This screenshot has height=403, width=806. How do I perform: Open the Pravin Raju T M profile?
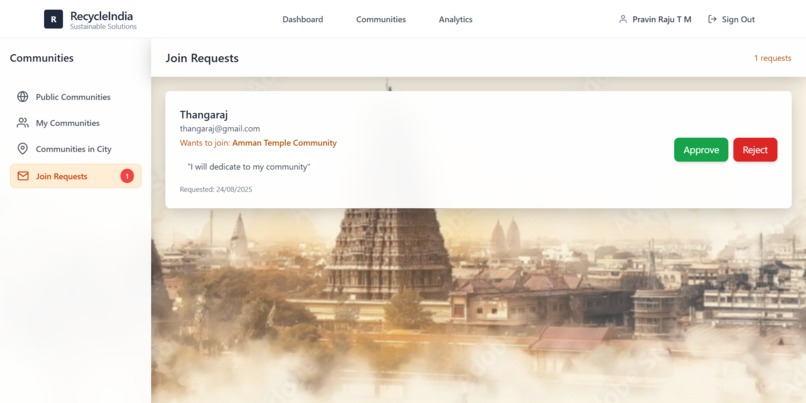pos(655,20)
